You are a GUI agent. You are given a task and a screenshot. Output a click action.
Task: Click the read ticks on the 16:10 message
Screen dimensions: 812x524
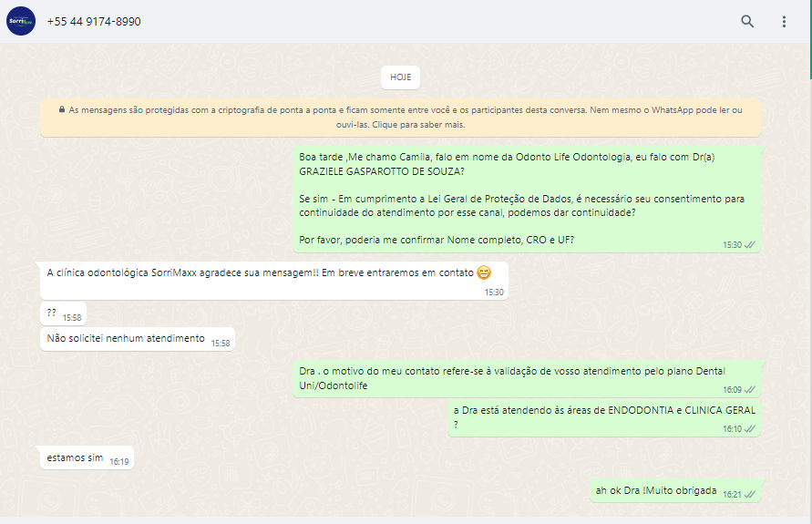(750, 429)
